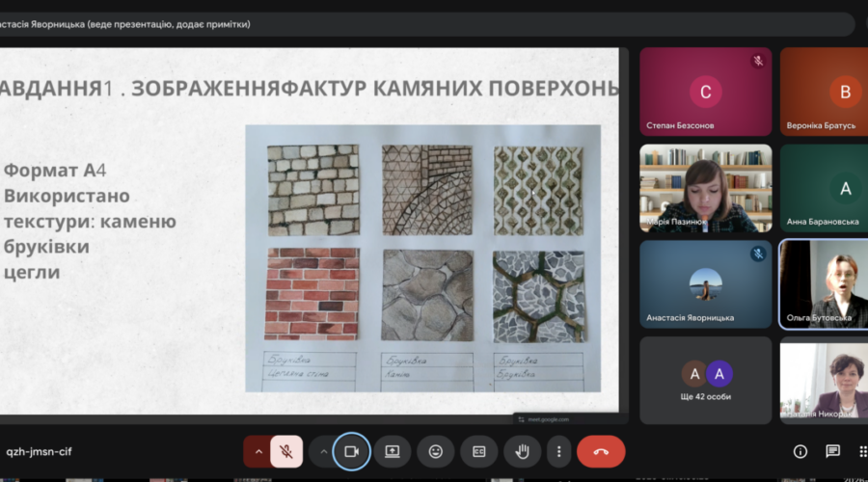Select Степан Безсонов participant tile

706,92
